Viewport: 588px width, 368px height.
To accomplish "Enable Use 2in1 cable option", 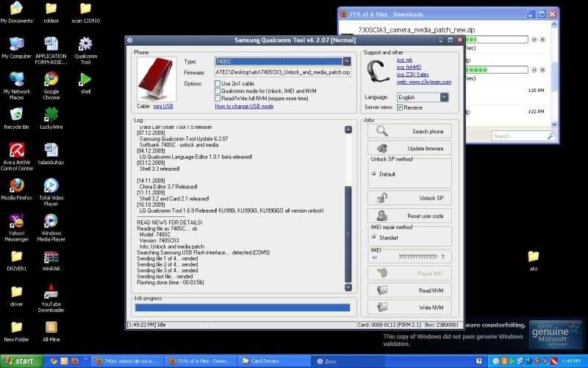I will click(x=218, y=83).
